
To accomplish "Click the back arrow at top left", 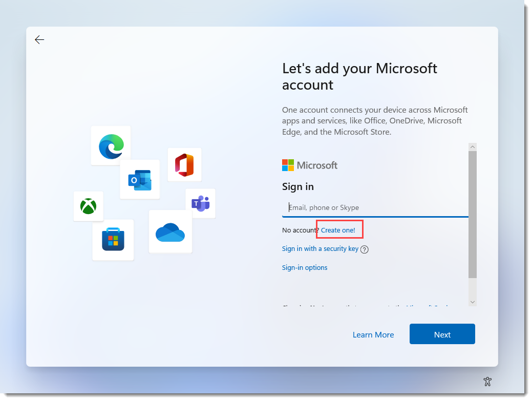I will click(x=39, y=39).
